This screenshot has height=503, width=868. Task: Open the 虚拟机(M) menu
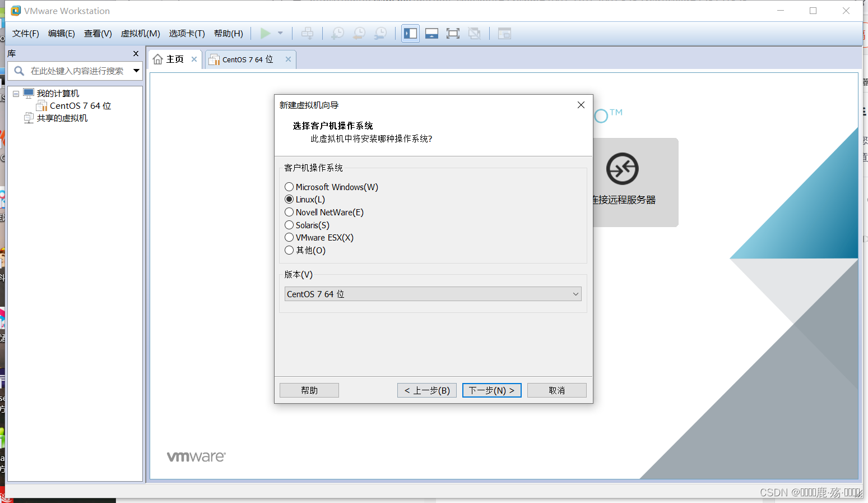point(141,34)
